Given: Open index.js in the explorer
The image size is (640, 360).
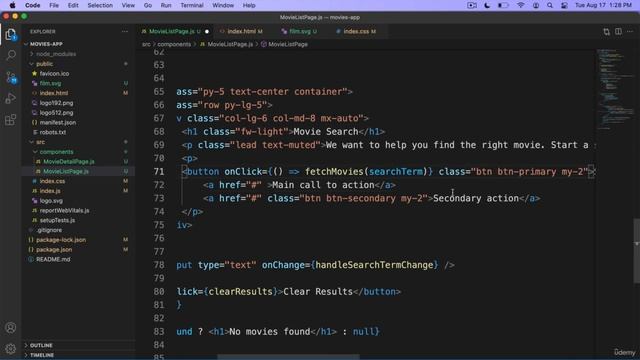Looking at the screenshot, I should point(50,191).
